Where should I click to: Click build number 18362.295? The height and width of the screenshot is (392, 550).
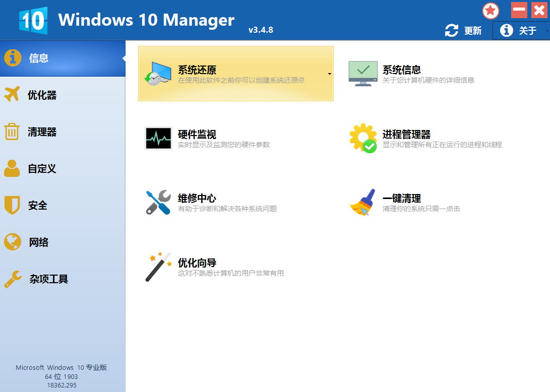[62, 385]
